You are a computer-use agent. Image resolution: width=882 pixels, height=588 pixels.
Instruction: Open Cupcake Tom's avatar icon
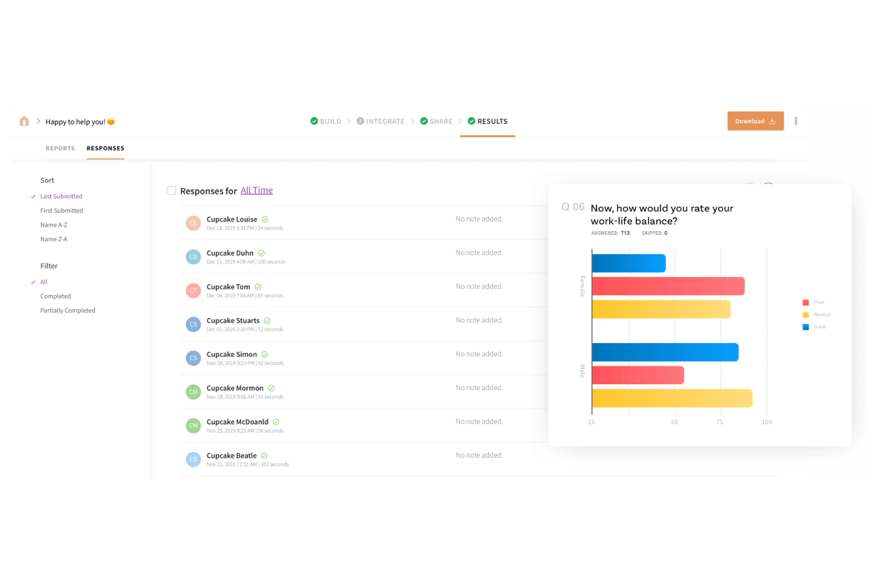(x=193, y=291)
